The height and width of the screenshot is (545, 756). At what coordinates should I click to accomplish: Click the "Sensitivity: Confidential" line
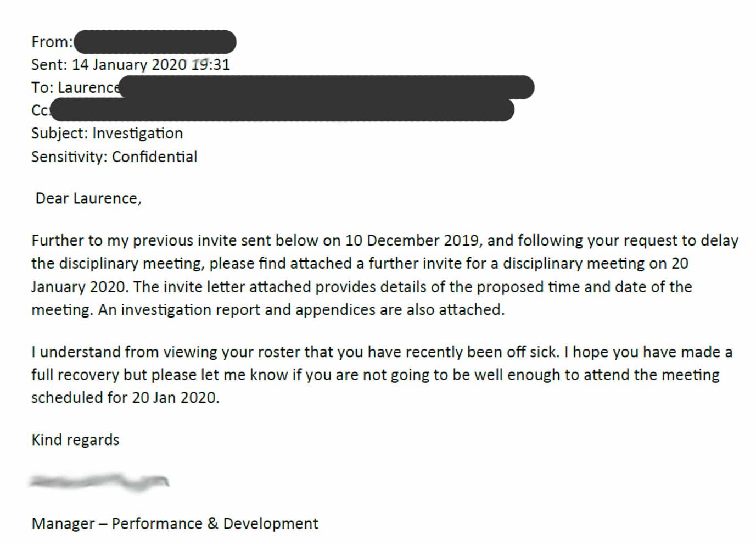point(114,157)
